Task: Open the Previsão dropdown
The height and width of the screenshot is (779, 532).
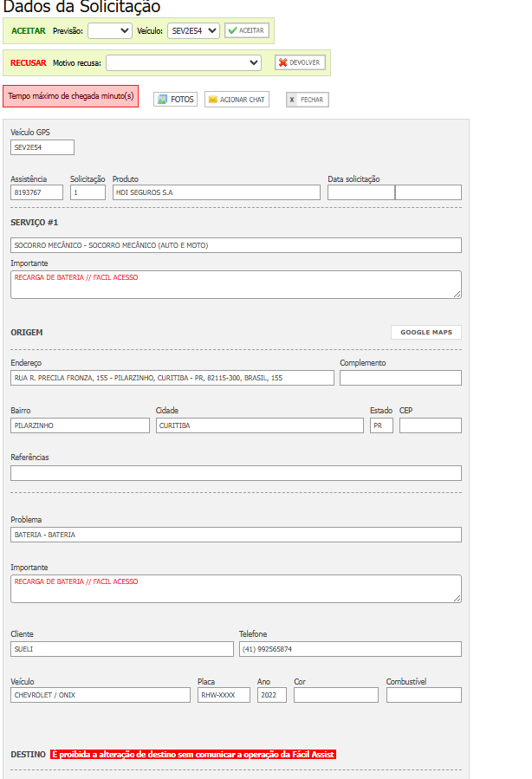Action: point(110,31)
